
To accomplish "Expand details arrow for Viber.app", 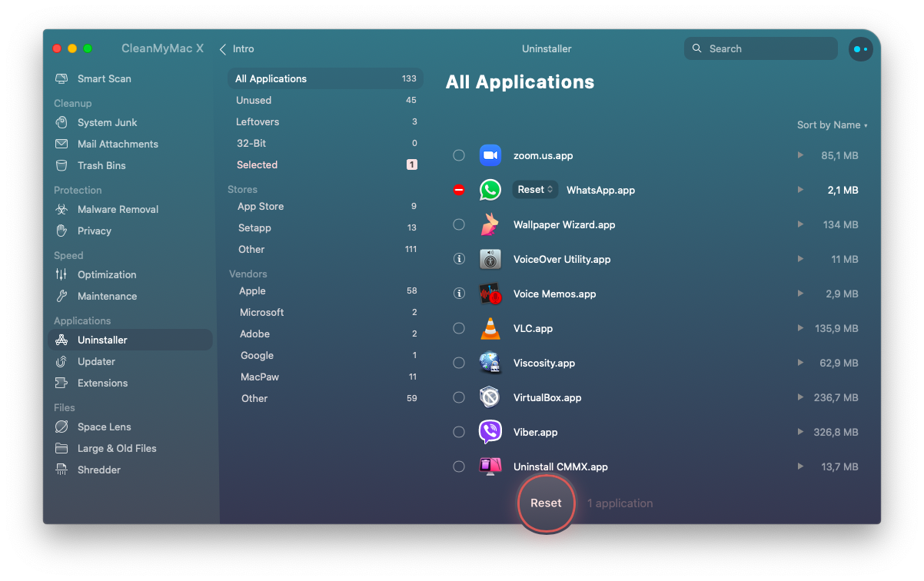I will [800, 432].
